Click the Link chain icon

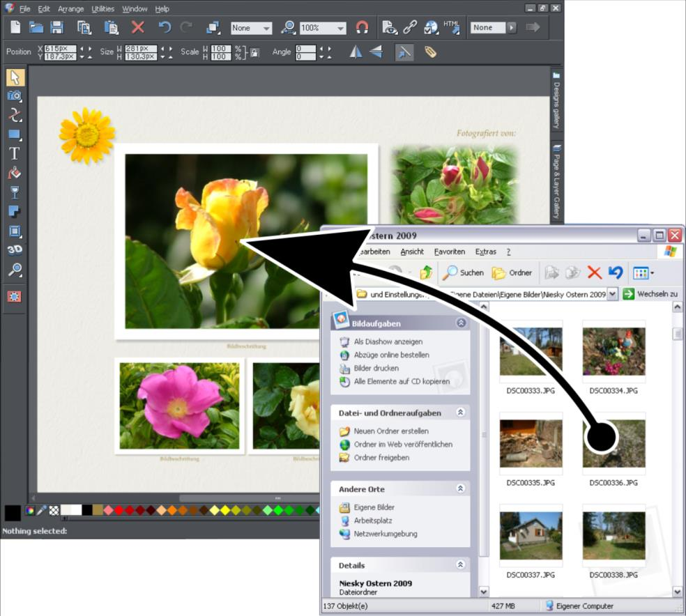410,28
